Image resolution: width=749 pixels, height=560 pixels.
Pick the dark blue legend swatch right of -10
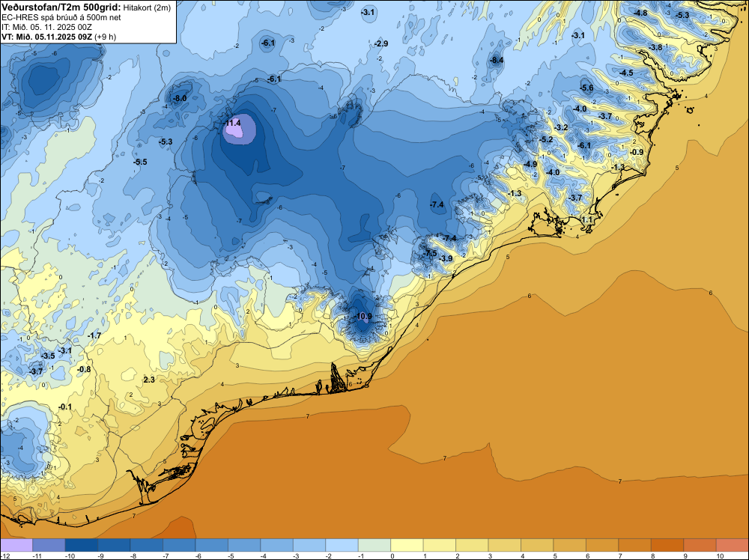click(x=81, y=545)
